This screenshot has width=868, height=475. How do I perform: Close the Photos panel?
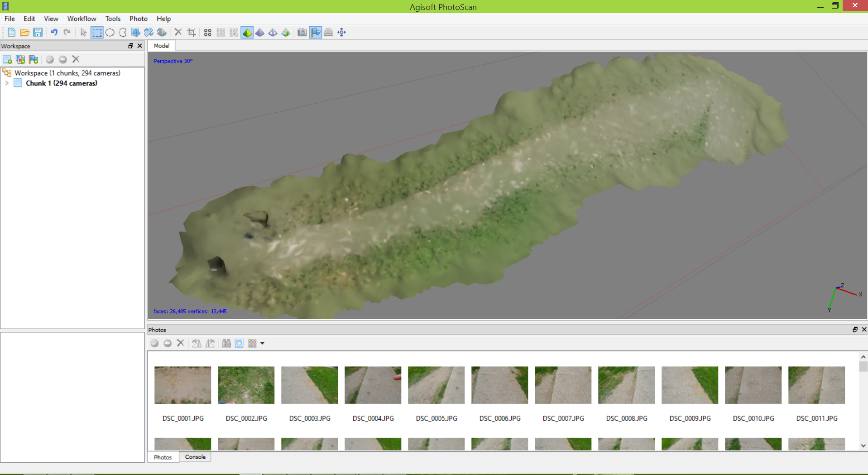863,330
